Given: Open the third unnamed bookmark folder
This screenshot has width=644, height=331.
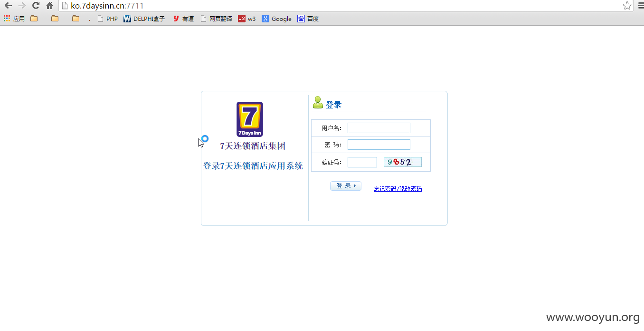Looking at the screenshot, I should [x=76, y=19].
